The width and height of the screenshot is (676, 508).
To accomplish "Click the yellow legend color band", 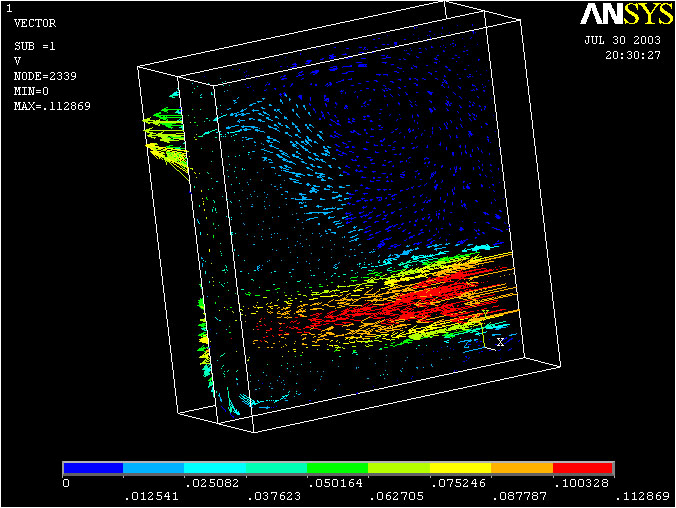I will pyautogui.click(x=460, y=468).
